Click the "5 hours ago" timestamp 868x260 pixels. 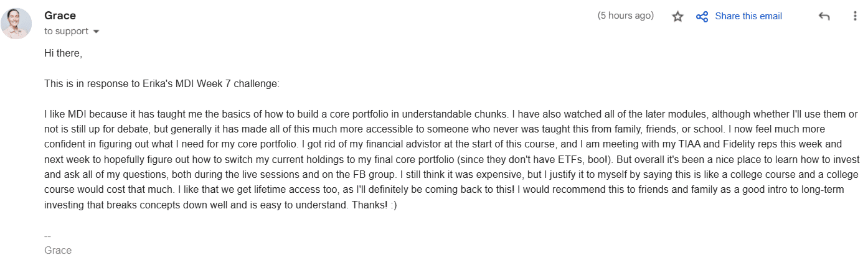pyautogui.click(x=625, y=16)
